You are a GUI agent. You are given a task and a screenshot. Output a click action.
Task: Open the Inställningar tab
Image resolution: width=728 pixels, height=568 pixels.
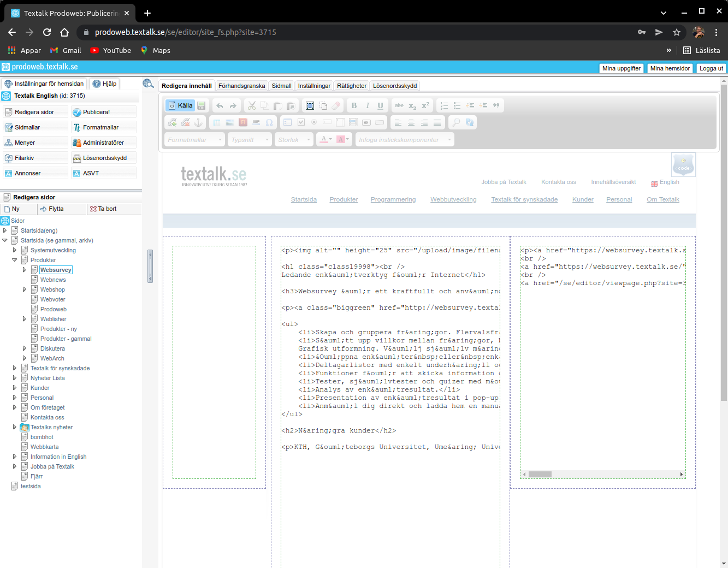click(314, 86)
